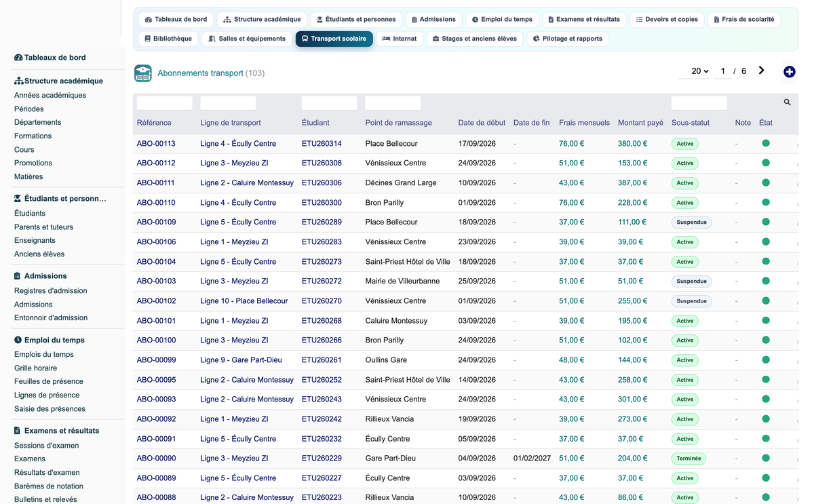The height and width of the screenshot is (504, 814).
Task: Open Pilotage et rapports tab
Action: pyautogui.click(x=567, y=39)
